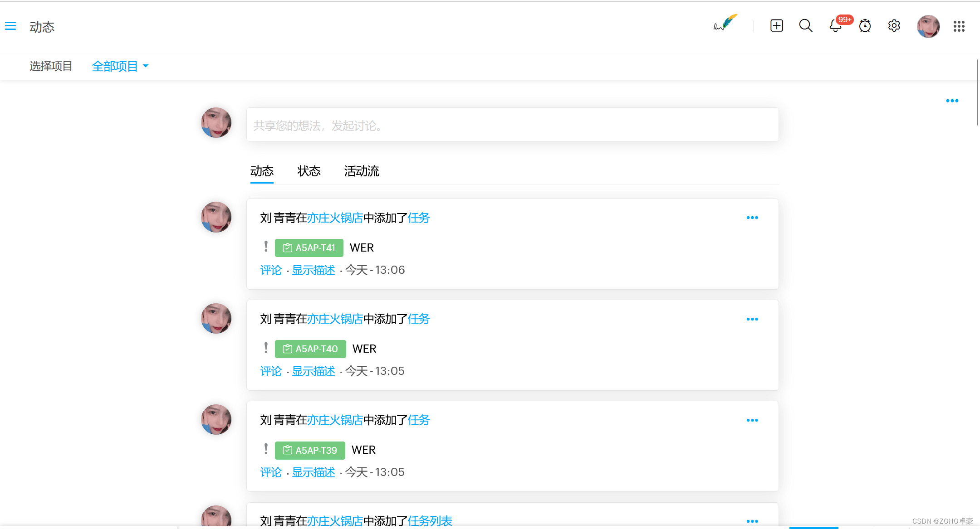Open the 亦庄火锅店 project link in first post
The width and height of the screenshot is (980, 529).
335,218
